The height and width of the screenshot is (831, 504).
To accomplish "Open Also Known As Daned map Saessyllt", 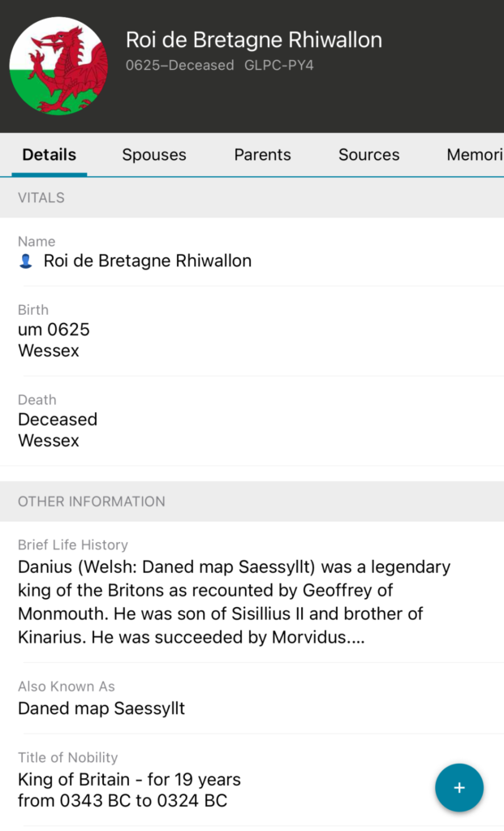I will coord(101,708).
